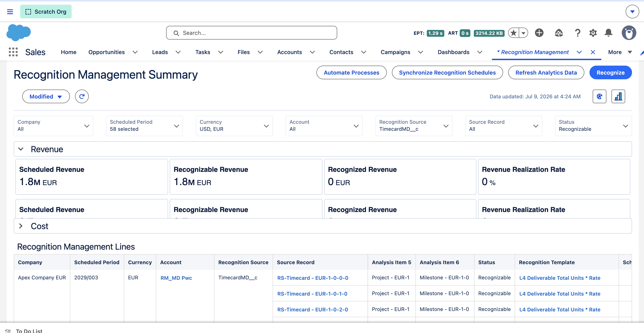Open RS-Timecard - EUR-1-0-2-0 record
This screenshot has height=333, width=644.
pos(313,309)
